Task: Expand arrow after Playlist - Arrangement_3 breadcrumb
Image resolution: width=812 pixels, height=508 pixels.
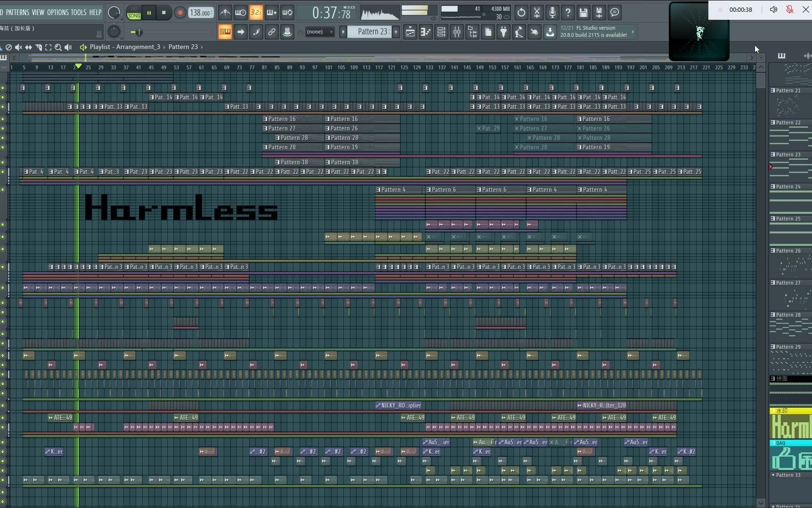Action: (x=164, y=47)
